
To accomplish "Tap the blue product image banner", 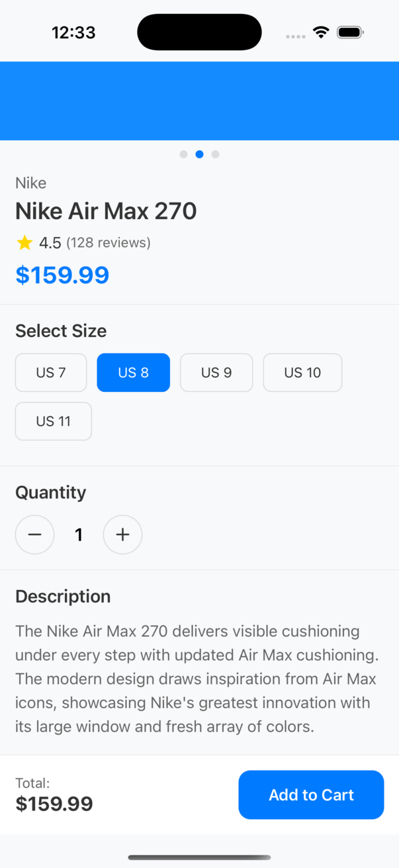I will 199,101.
